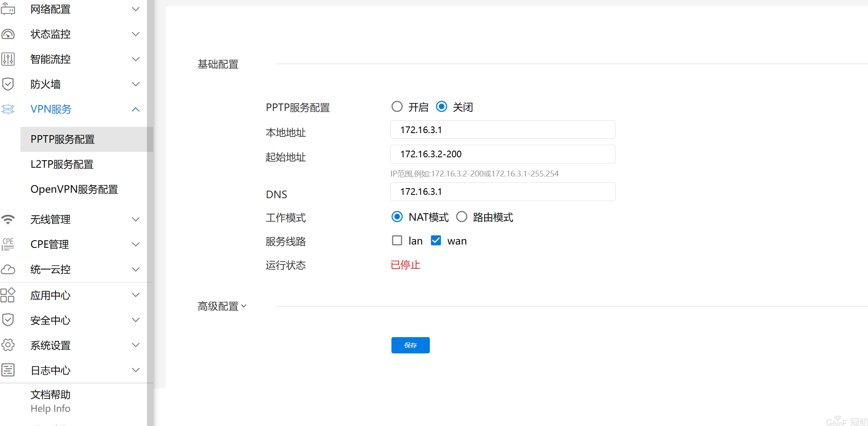Check the lan service line checkbox
This screenshot has height=426, width=868.
(x=397, y=241)
